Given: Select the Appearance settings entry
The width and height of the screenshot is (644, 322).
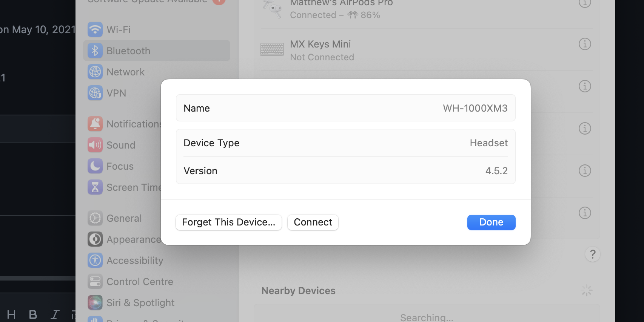Looking at the screenshot, I should (x=95, y=239).
